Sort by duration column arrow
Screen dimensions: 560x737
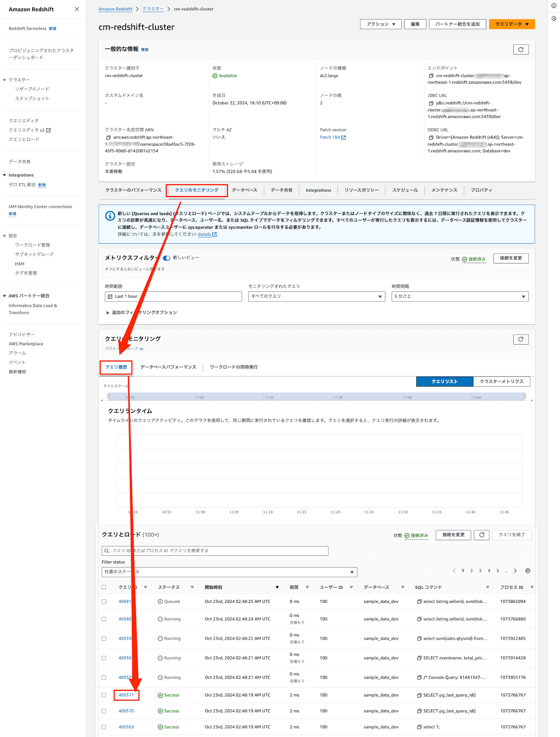[307, 587]
